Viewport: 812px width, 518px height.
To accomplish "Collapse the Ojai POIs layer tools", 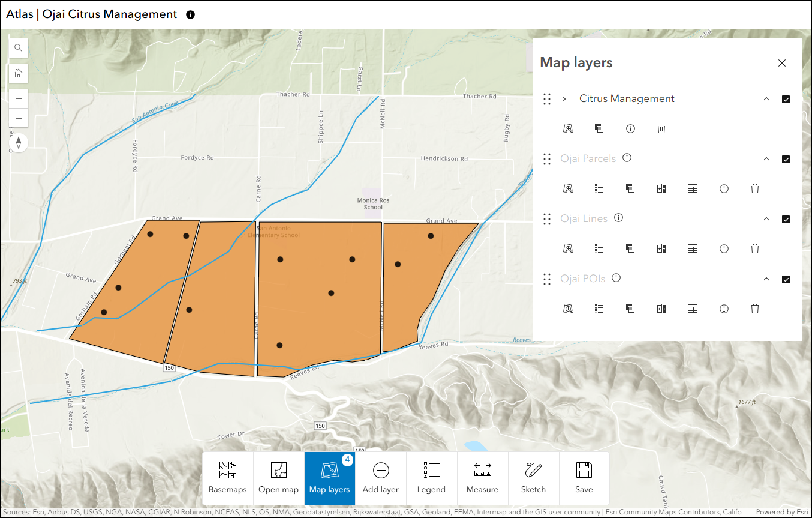I will pos(766,279).
